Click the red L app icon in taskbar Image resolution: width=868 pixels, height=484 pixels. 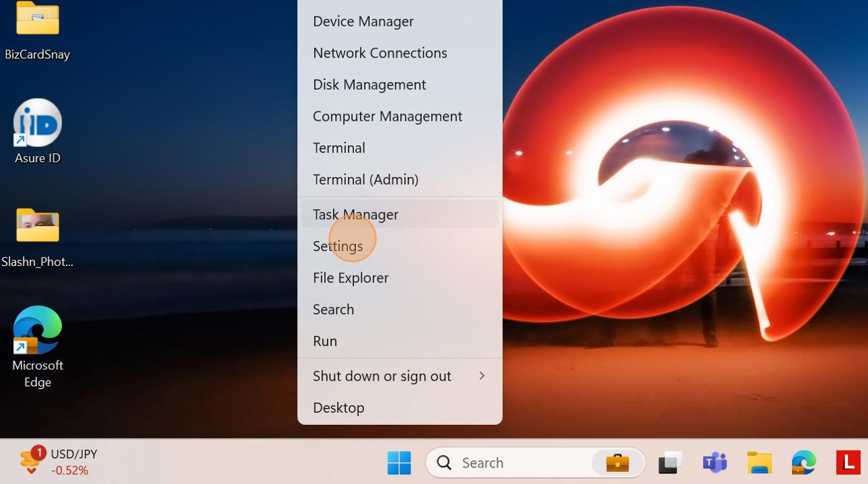[847, 462]
